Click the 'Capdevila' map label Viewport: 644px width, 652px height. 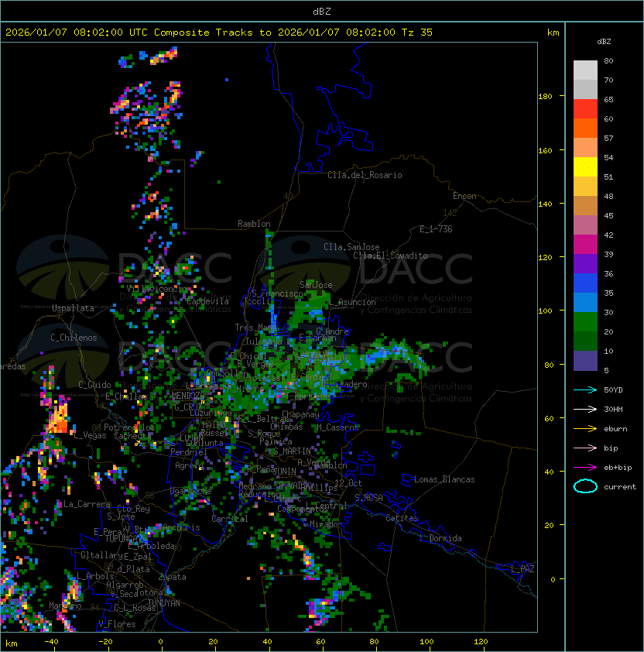pos(208,301)
